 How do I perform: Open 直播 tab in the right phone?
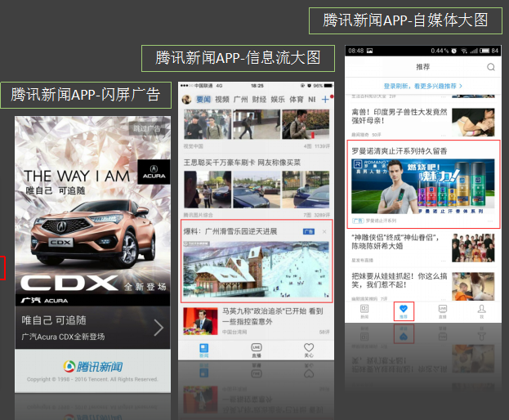point(443,311)
